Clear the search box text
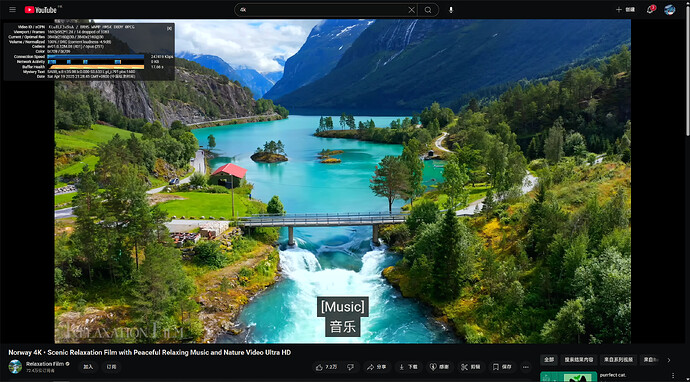This screenshot has width=690, height=382. pyautogui.click(x=411, y=10)
